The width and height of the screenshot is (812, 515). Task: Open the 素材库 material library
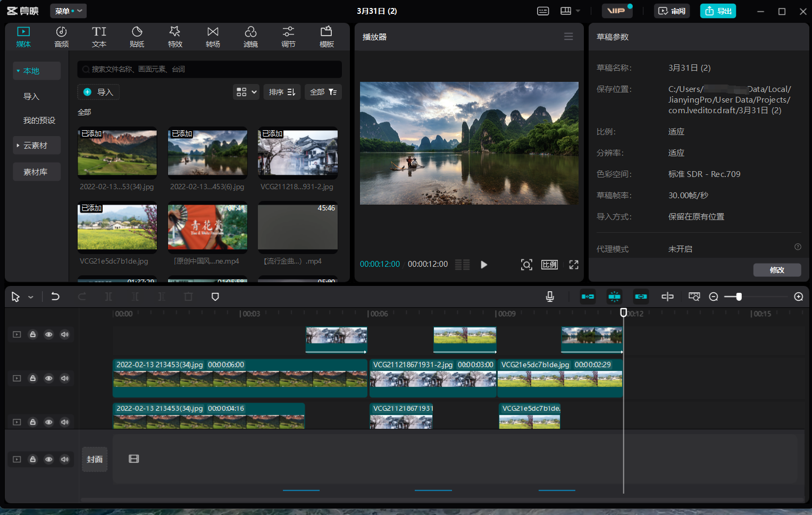tap(36, 172)
